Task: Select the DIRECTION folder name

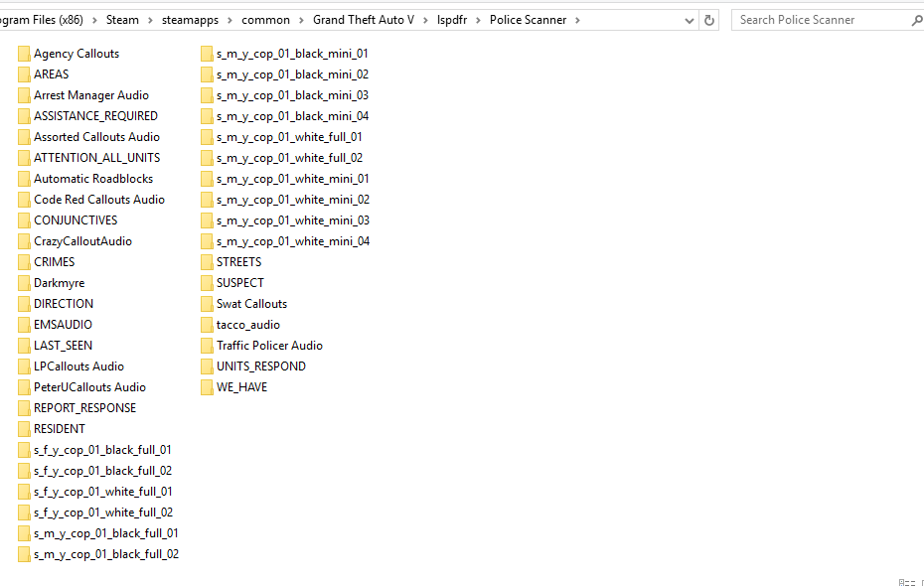Action: (x=64, y=304)
